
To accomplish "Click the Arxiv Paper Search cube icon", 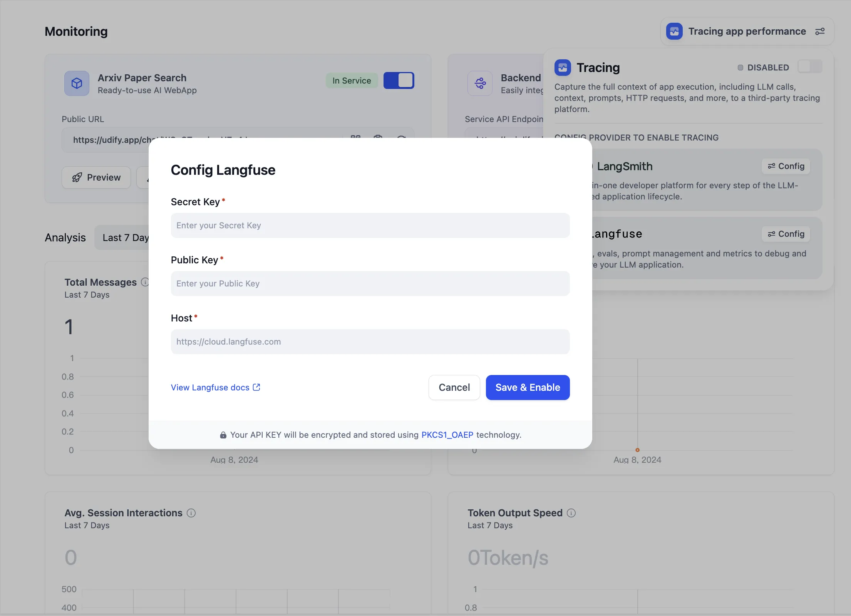I will click(77, 83).
